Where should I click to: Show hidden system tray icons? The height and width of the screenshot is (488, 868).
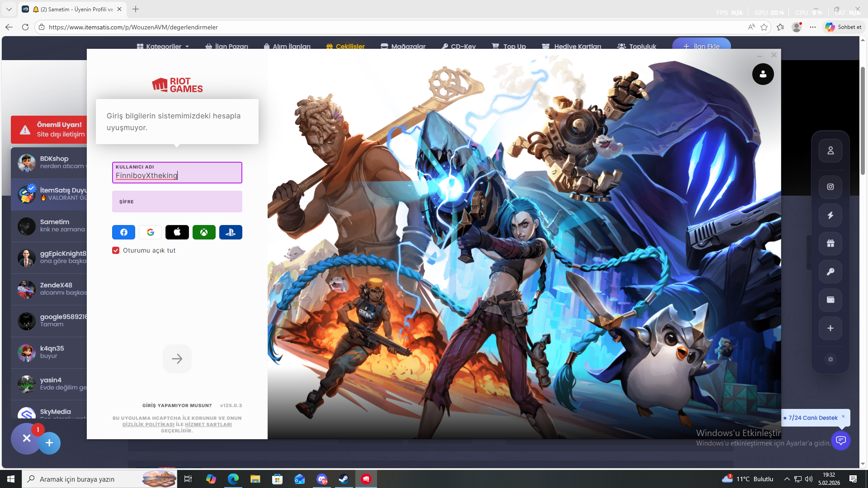coord(787,479)
